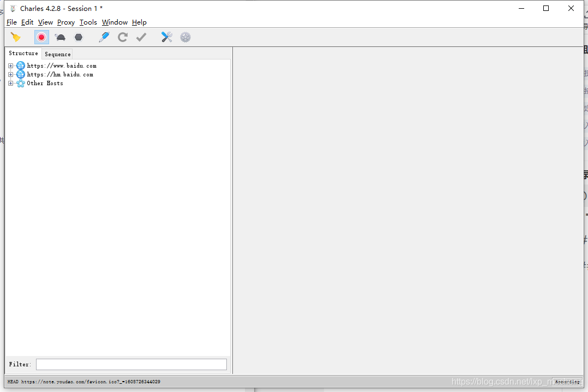Click the repeat request refresh icon
588x392 pixels.
click(x=123, y=37)
